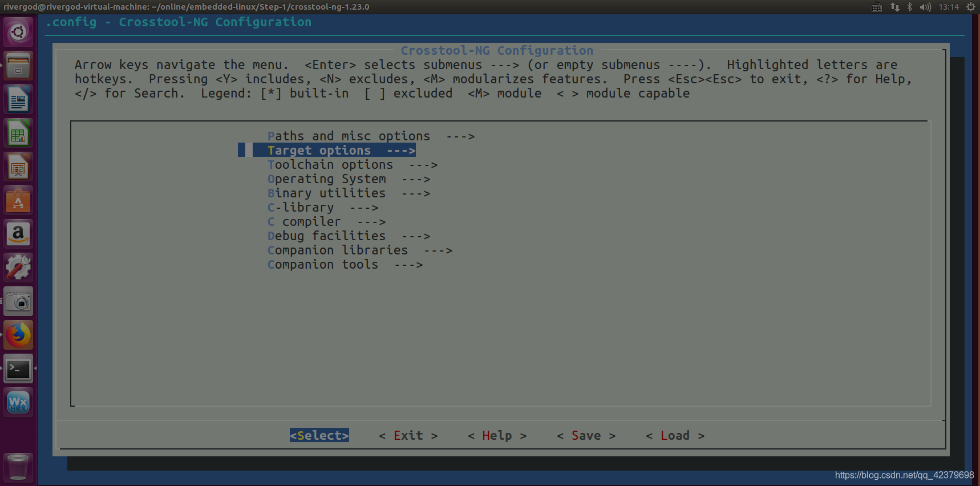Click the < Help > button
The height and width of the screenshot is (486, 980).
click(497, 435)
